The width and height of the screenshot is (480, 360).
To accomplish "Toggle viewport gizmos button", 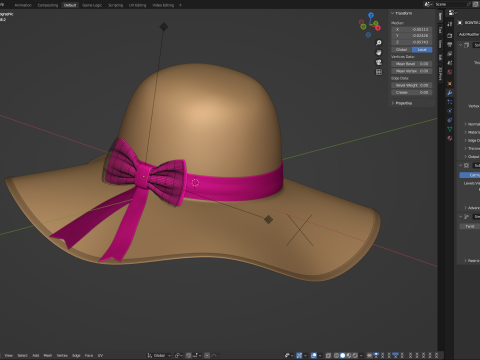I will 299,355.
